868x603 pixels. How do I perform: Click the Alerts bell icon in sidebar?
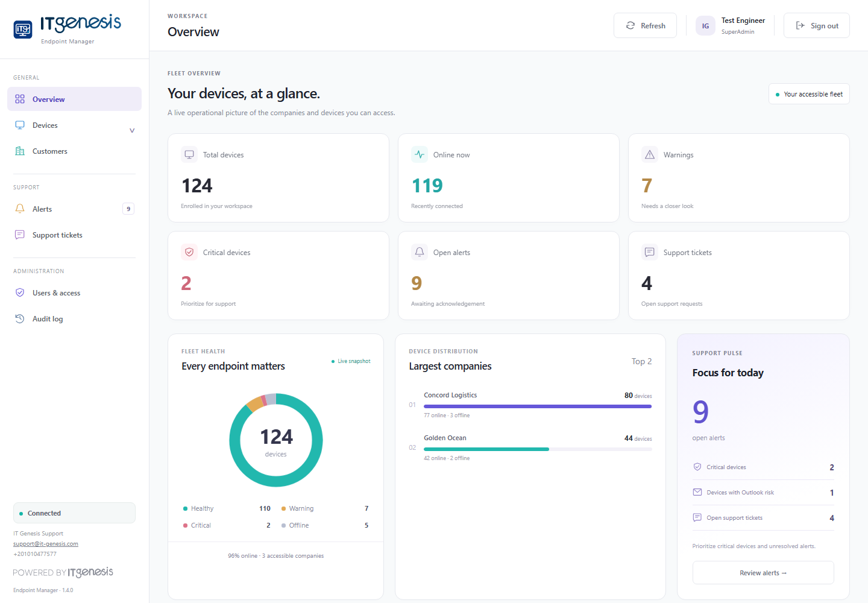click(20, 209)
